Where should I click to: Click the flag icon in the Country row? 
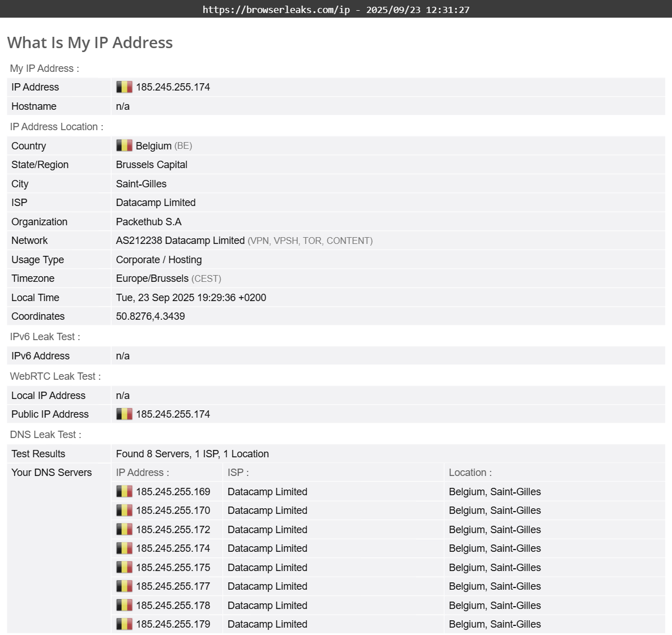(124, 146)
